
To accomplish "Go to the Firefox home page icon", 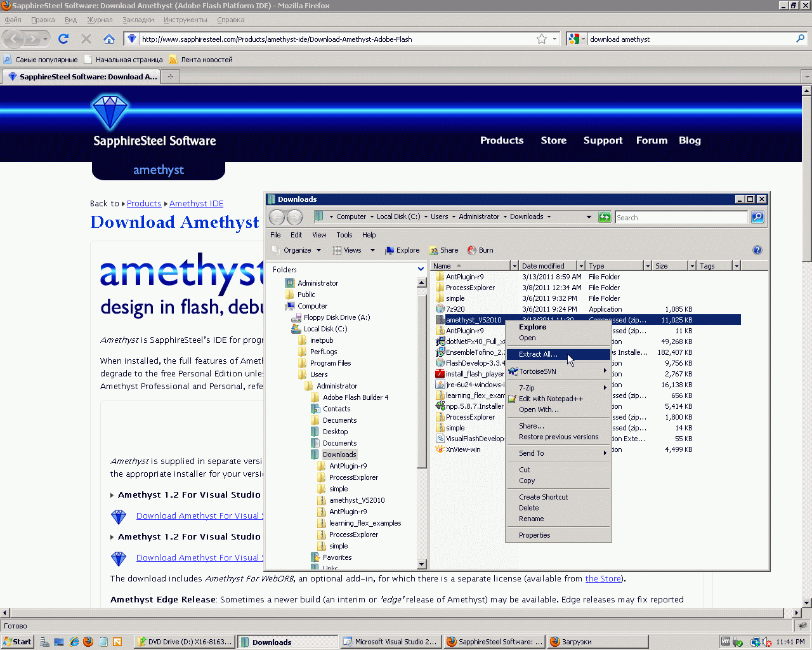I will [x=109, y=39].
